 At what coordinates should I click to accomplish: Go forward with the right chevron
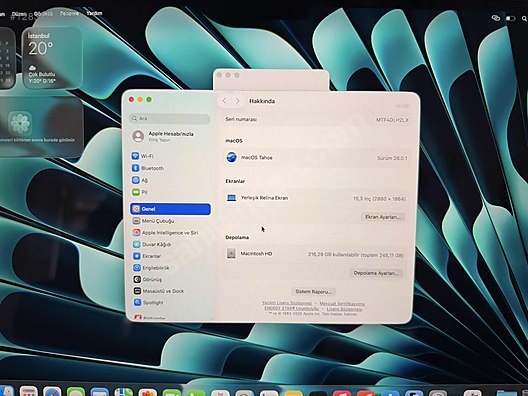click(x=237, y=101)
